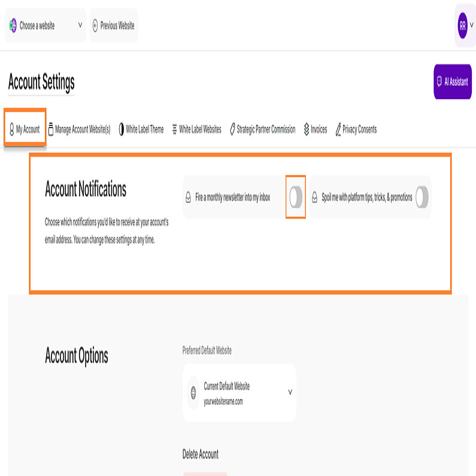The height and width of the screenshot is (476, 476).
Task: Open the Manage Account Website(s) tab
Action: 79,129
